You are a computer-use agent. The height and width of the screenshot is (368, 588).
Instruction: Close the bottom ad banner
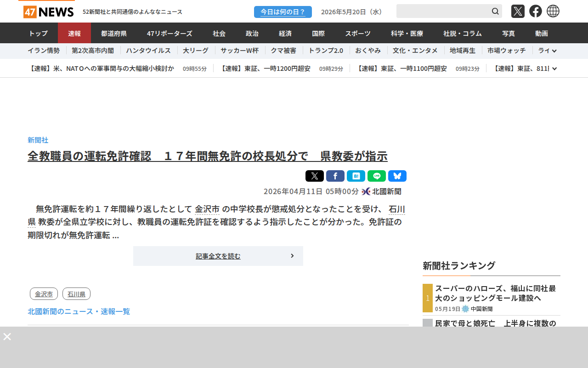[7, 336]
